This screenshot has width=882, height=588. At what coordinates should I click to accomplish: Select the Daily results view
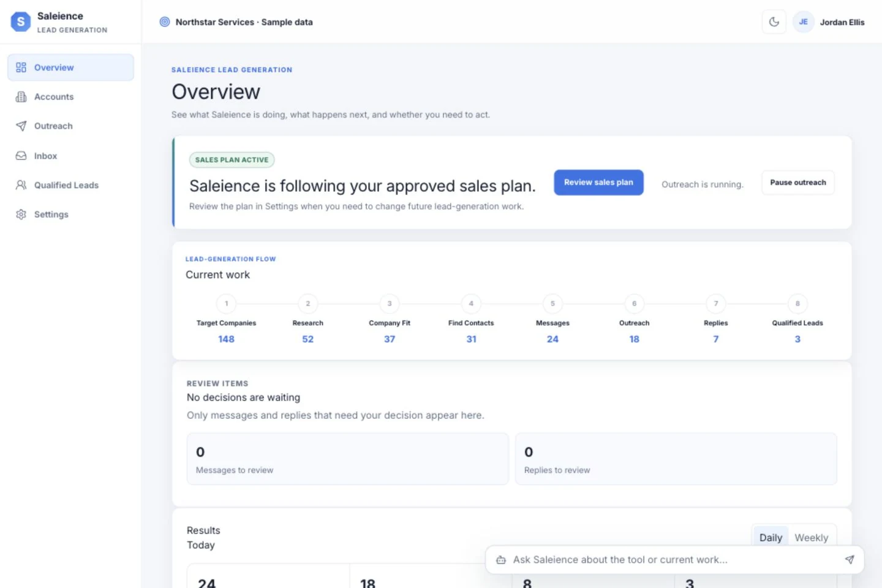(x=771, y=538)
